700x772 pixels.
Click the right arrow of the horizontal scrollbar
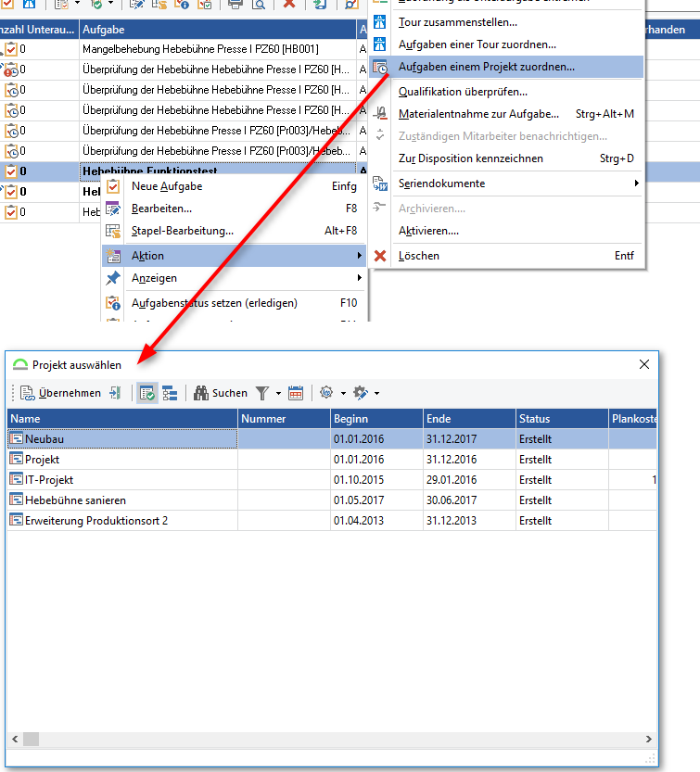click(649, 739)
